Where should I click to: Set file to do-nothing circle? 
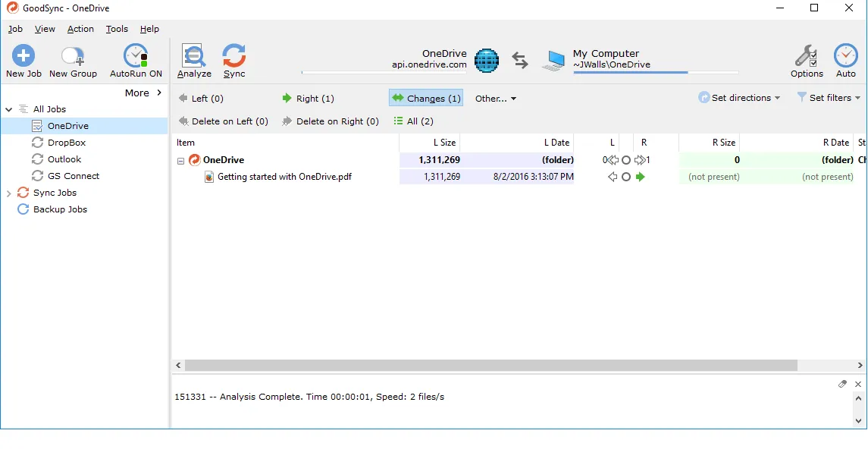tap(626, 177)
